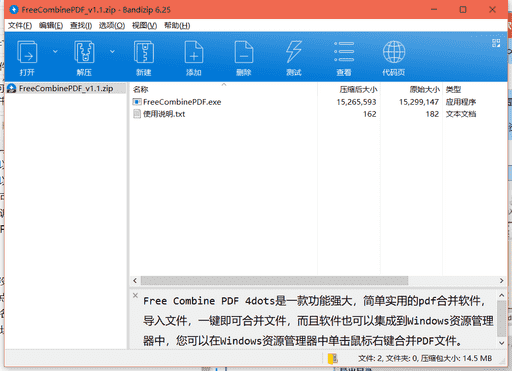This screenshot has width=512, height=371.
Task: Click the comment pane vertical scrollbar thumb
Action: [501, 318]
